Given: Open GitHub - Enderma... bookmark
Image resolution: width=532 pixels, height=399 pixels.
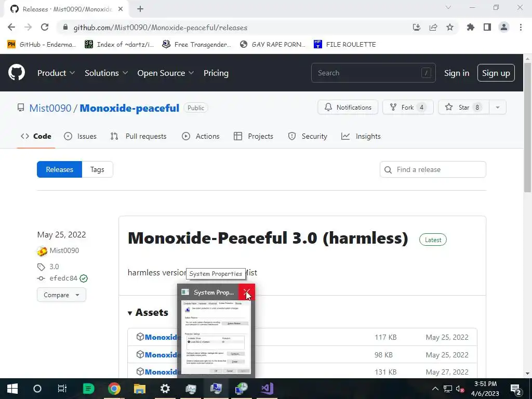Looking at the screenshot, I should 42,45.
